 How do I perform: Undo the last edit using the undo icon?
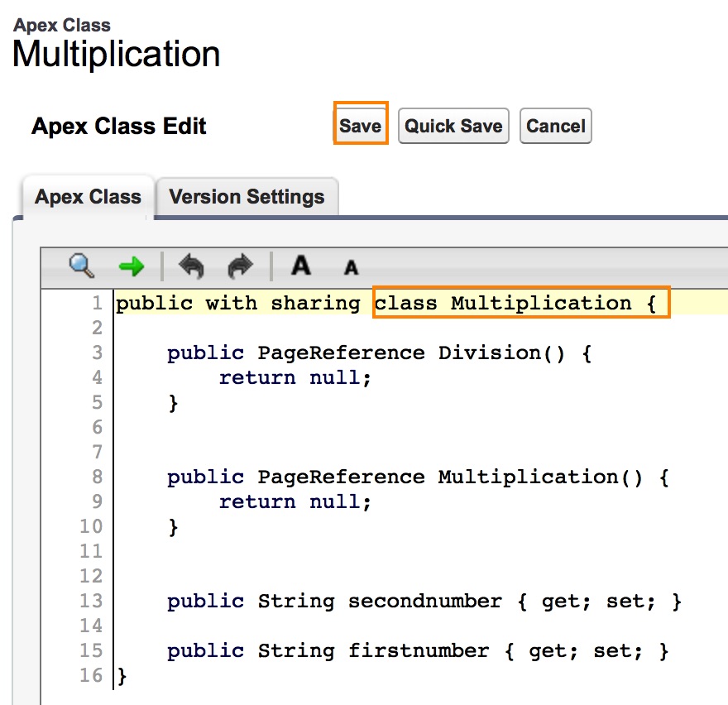(x=190, y=266)
